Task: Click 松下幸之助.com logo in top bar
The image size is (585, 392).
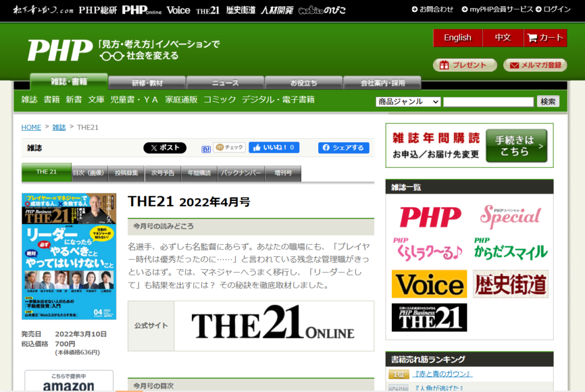Action: (x=43, y=10)
